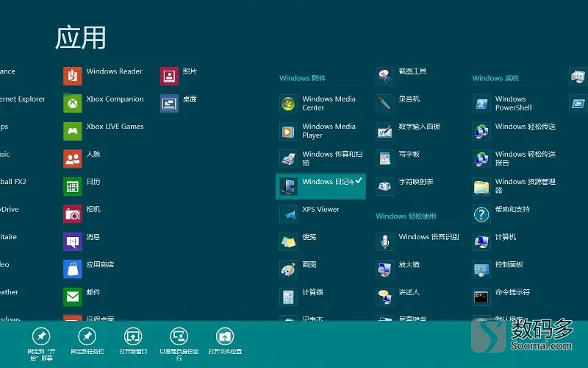
Task: Open Windows PowerShell
Action: coord(503,103)
